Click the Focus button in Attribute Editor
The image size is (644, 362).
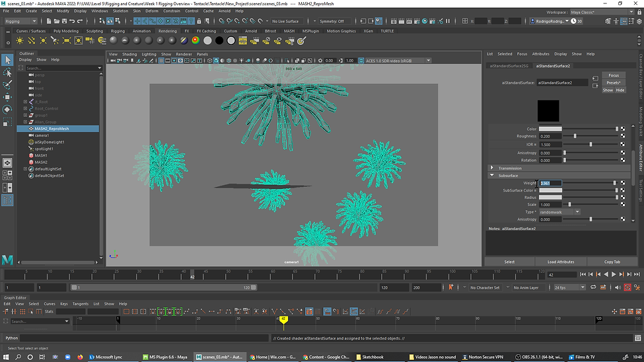(x=614, y=75)
